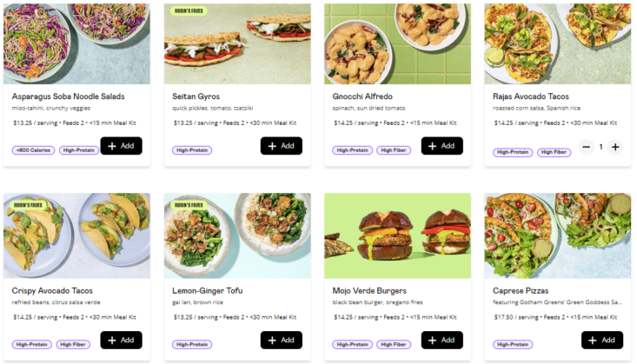Screen dimensions: 637x364
Task: Add Gnocchi Alfredo meal kit
Action: [441, 146]
